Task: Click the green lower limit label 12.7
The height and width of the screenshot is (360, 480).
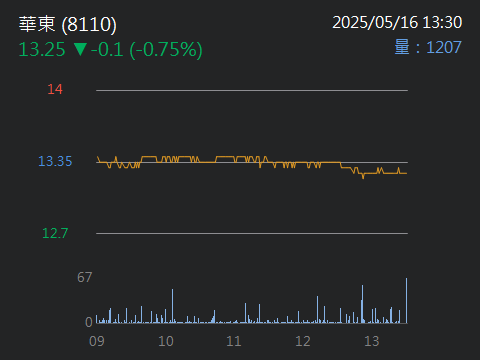Action: [x=55, y=233]
